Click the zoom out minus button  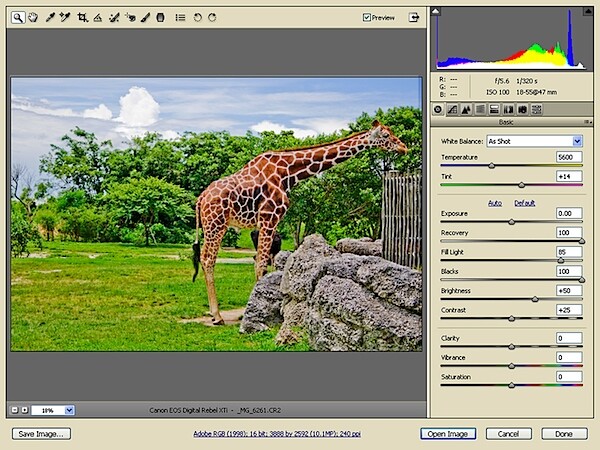click(15, 410)
